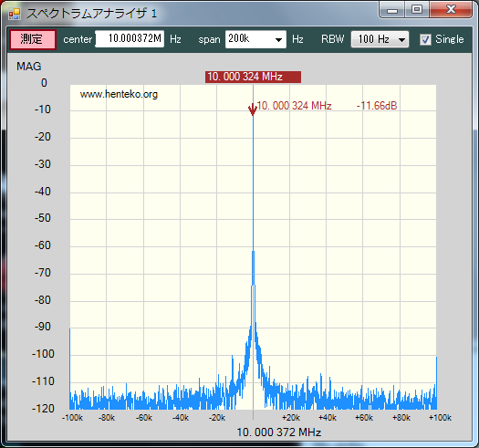Click the spectrum peak at -60 dB level

tap(253, 246)
